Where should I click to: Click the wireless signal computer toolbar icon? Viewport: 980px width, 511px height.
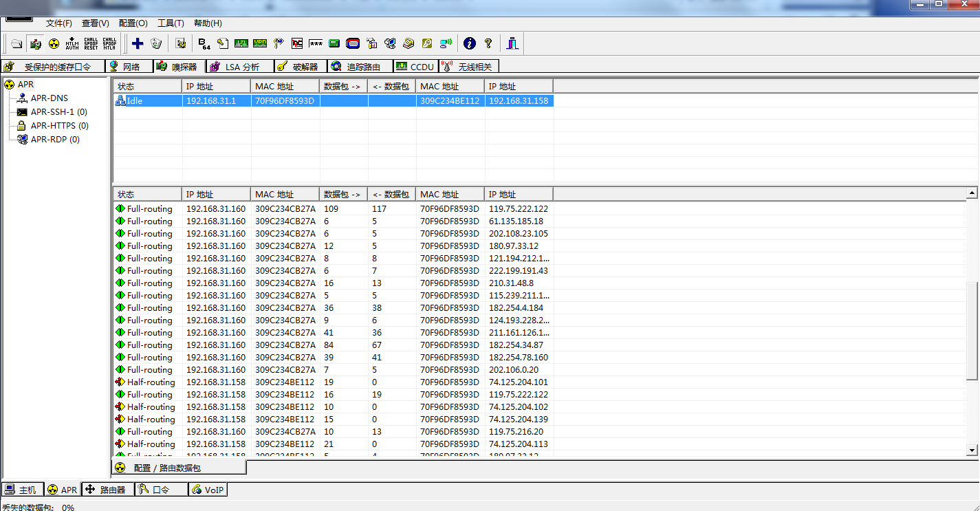click(x=446, y=44)
